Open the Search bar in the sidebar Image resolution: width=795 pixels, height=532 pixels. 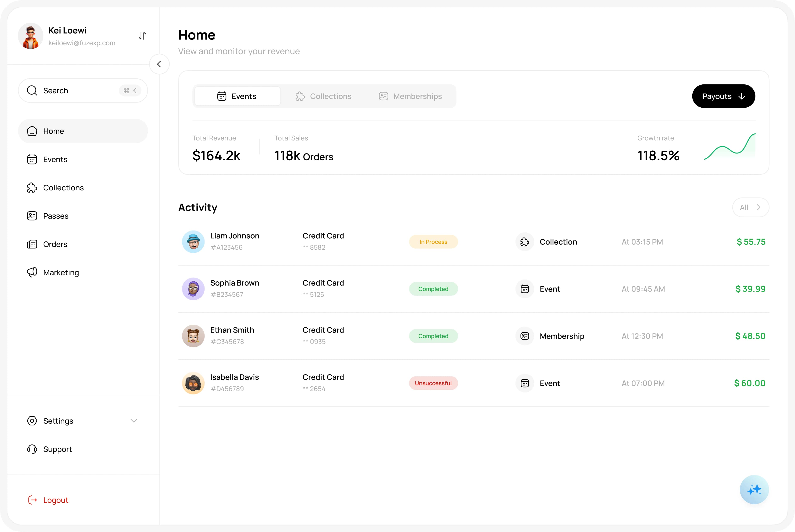click(x=82, y=90)
